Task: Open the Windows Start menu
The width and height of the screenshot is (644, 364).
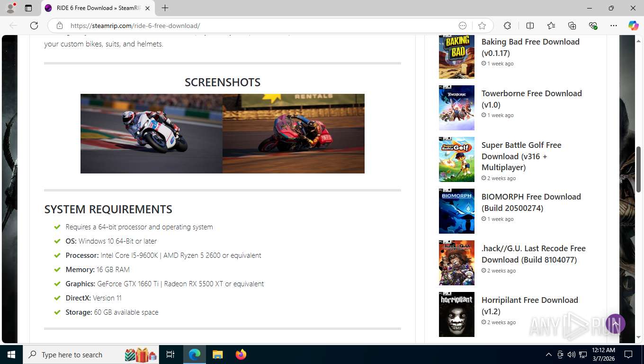Action: coord(11,355)
